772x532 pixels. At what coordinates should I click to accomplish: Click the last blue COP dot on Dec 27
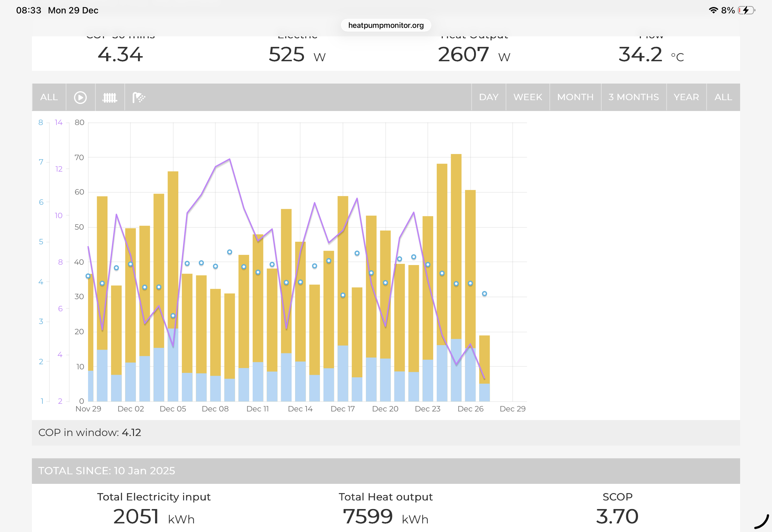pyautogui.click(x=484, y=294)
